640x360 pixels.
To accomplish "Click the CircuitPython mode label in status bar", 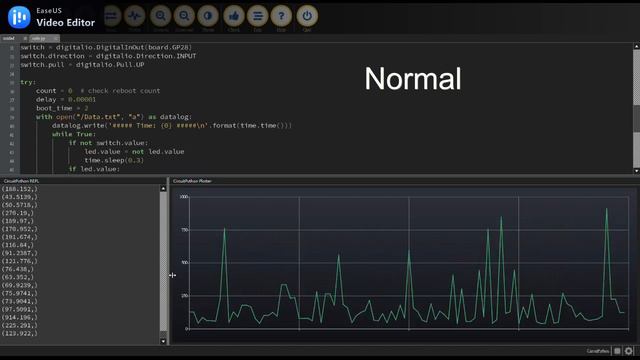I will coord(598,351).
